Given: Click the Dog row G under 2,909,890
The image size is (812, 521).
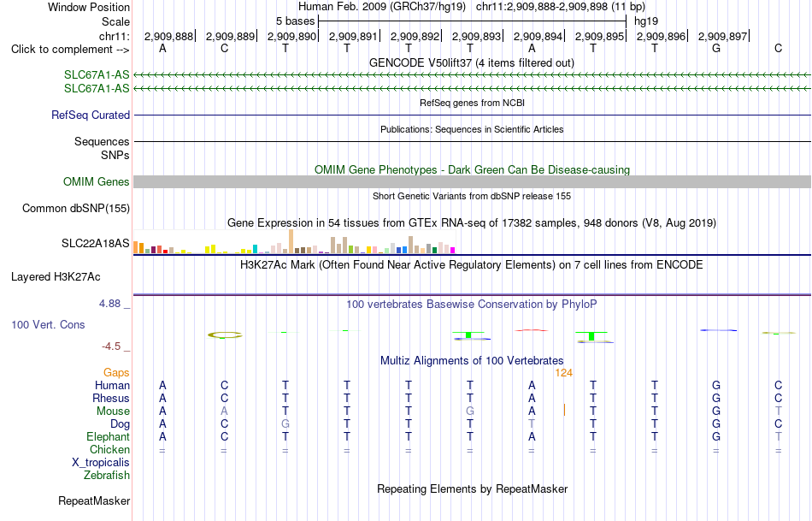Looking at the screenshot, I should tap(285, 424).
